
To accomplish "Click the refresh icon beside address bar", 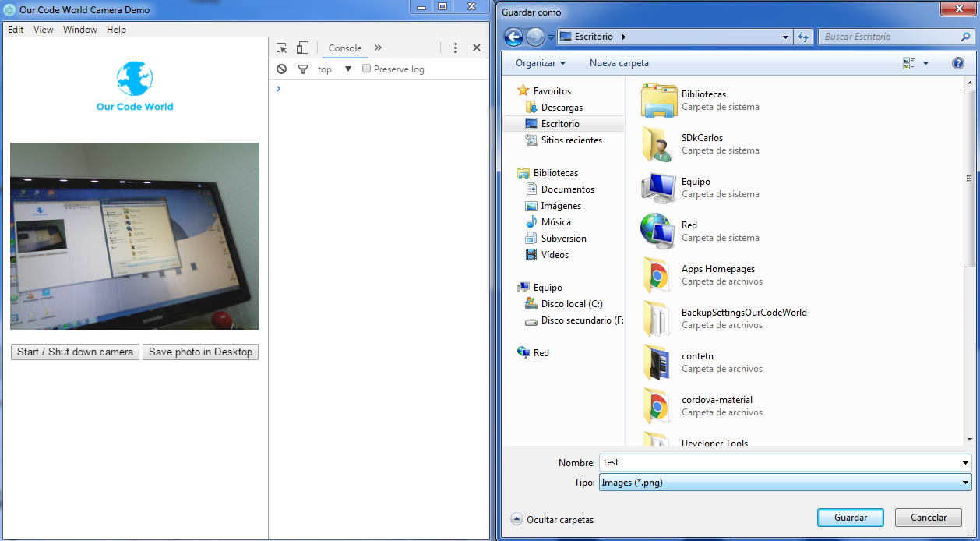I will (x=804, y=37).
